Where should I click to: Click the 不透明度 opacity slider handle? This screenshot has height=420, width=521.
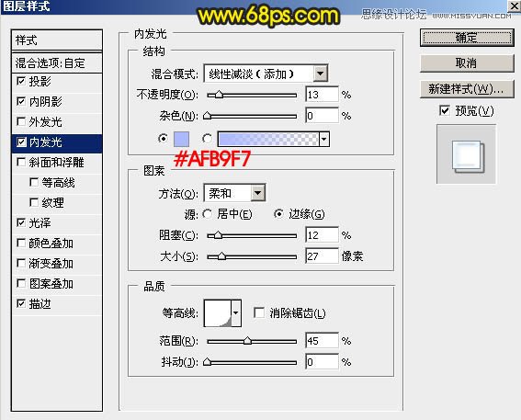point(219,95)
